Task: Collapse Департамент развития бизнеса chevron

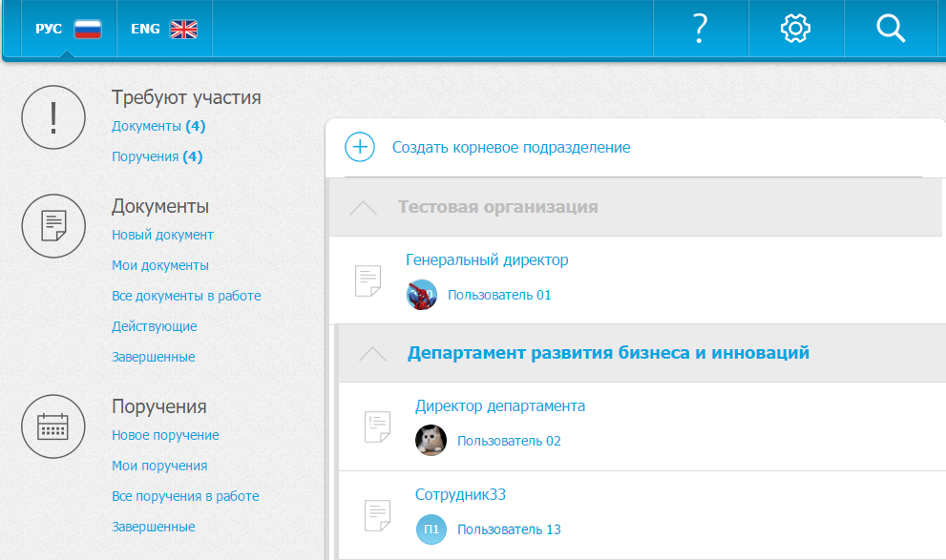Action: [x=373, y=354]
